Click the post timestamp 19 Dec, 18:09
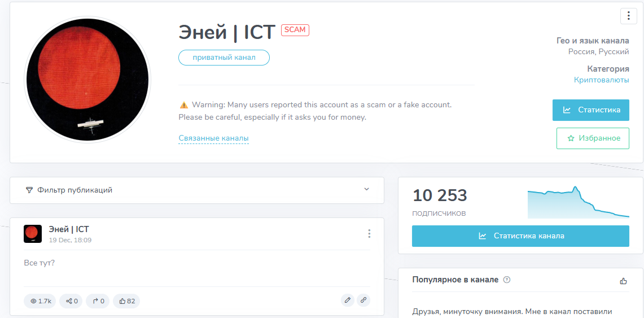This screenshot has width=644, height=318. click(x=70, y=240)
